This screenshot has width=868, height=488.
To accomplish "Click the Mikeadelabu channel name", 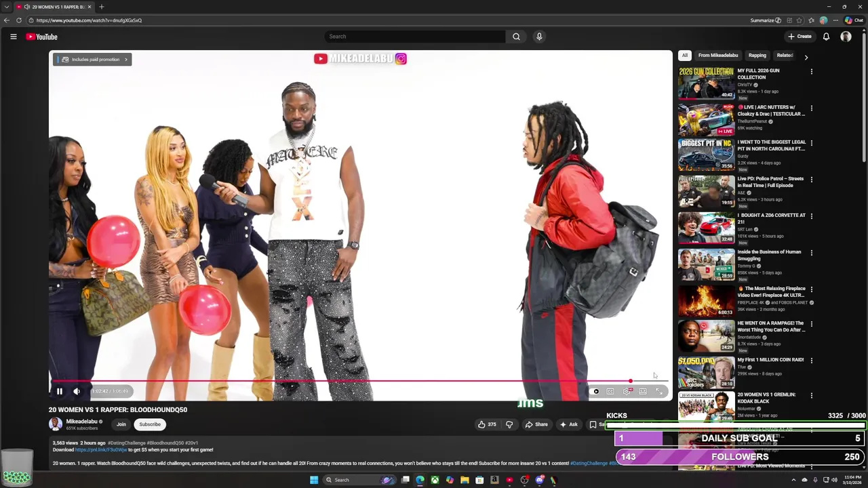I will tap(81, 422).
